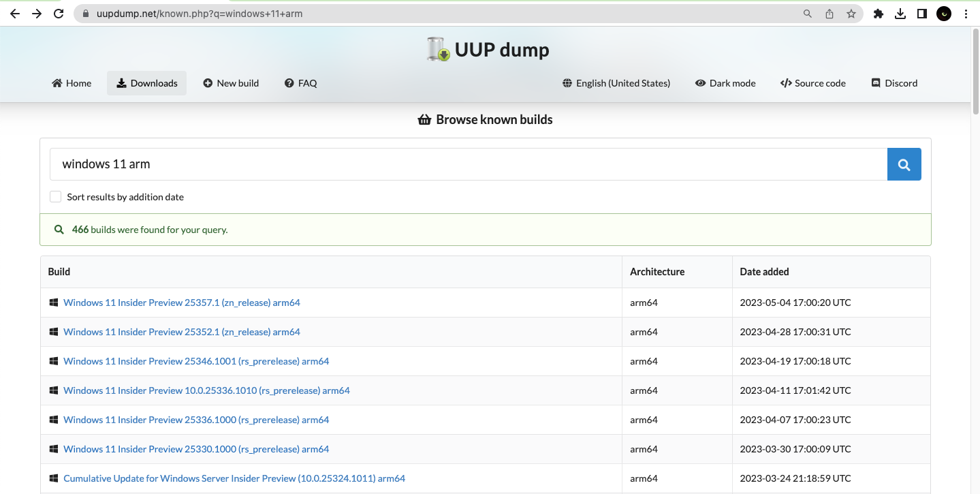Bookmark this page with the star icon
This screenshot has width=980, height=494.
[851, 14]
